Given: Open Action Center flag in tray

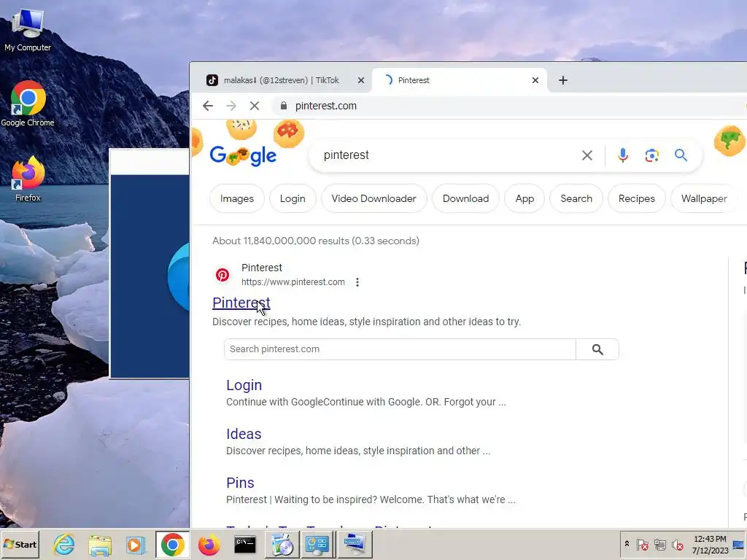Looking at the screenshot, I should click(642, 544).
